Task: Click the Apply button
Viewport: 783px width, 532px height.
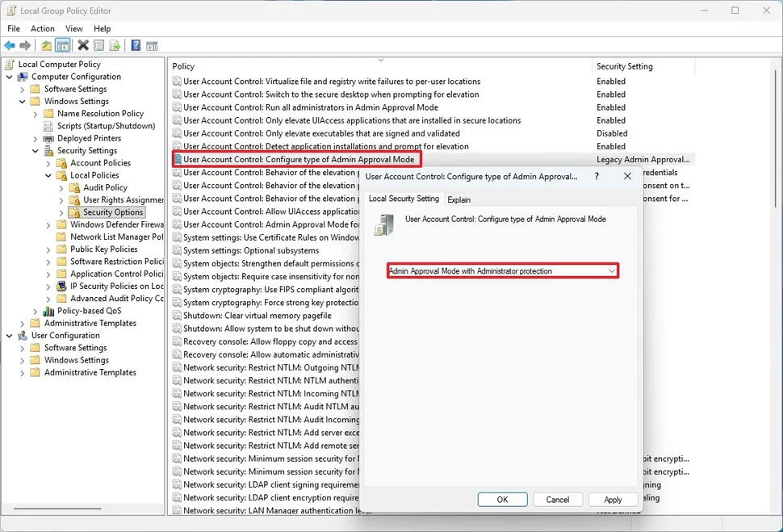Action: 613,499
